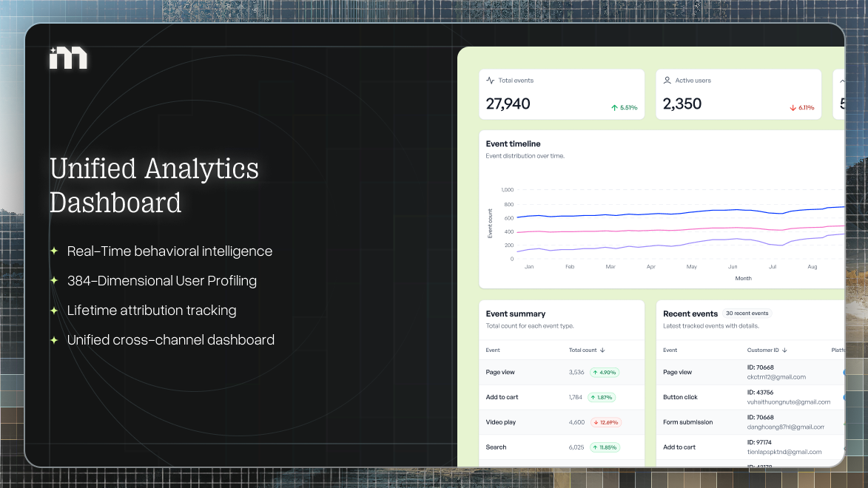The image size is (868, 488).
Task: Click the sparkle icon beside Unified cross-channel dashboard
Action: click(x=53, y=339)
